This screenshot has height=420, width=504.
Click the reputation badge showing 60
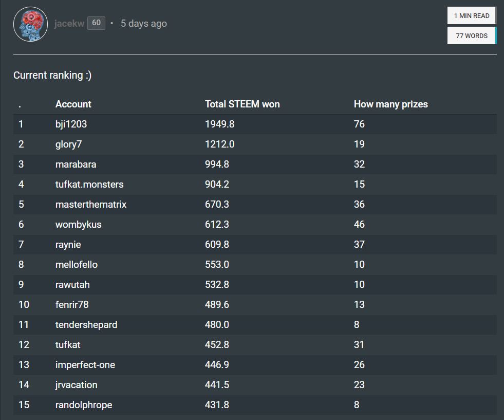pyautogui.click(x=96, y=23)
